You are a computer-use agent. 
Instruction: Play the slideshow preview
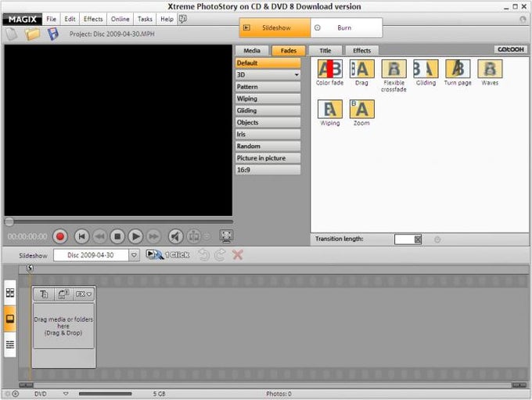point(135,236)
